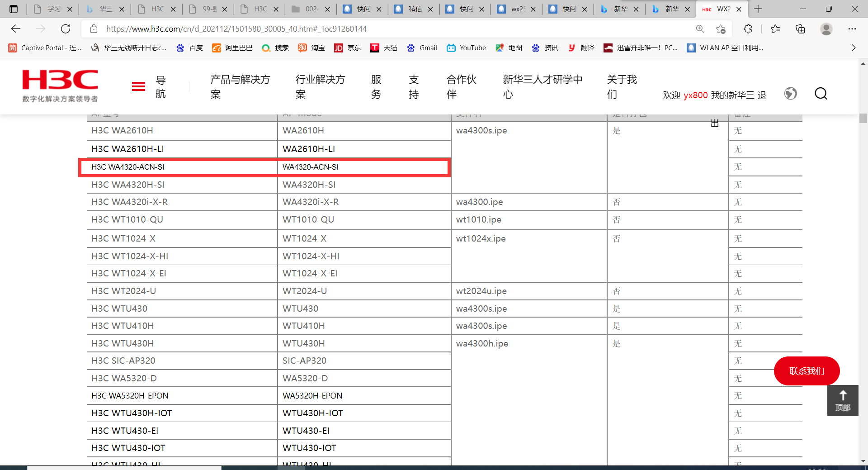Select the H3C WA4320-ACN-SI cell
The width and height of the screenshot is (868, 470).
click(x=182, y=167)
